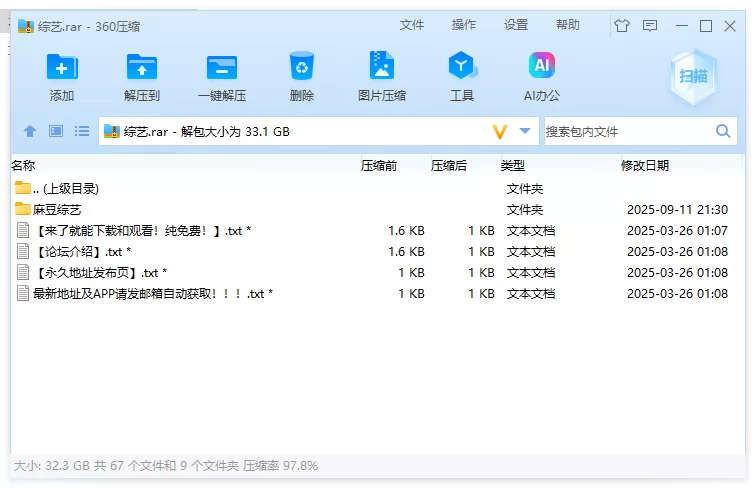Select the 【永久地址发布页】.txt file name

pyautogui.click(x=100, y=272)
